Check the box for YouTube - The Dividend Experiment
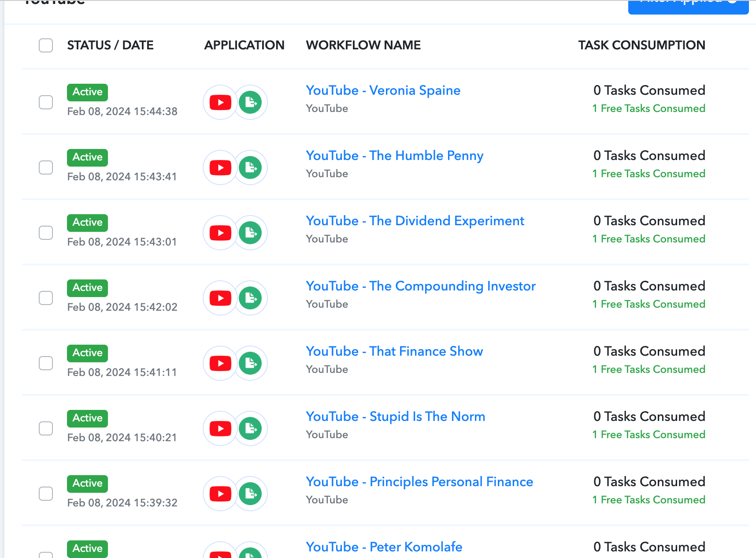Viewport: 756px width, 558px height. coord(46,233)
